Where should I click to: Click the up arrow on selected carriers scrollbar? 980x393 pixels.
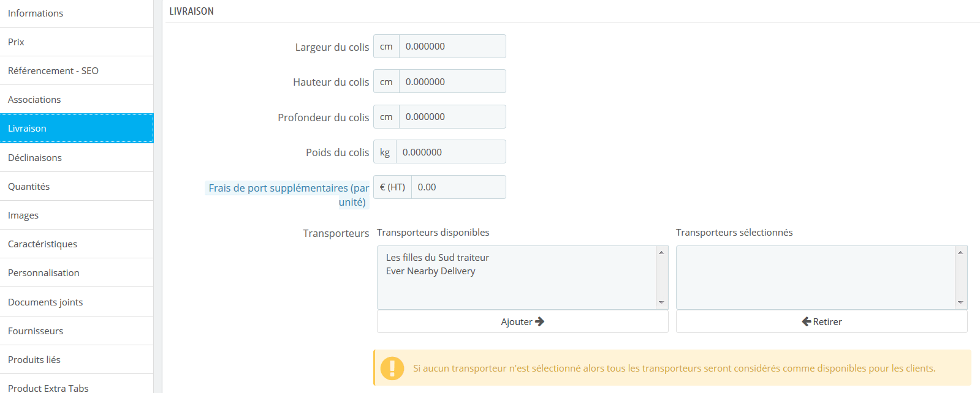pos(960,251)
